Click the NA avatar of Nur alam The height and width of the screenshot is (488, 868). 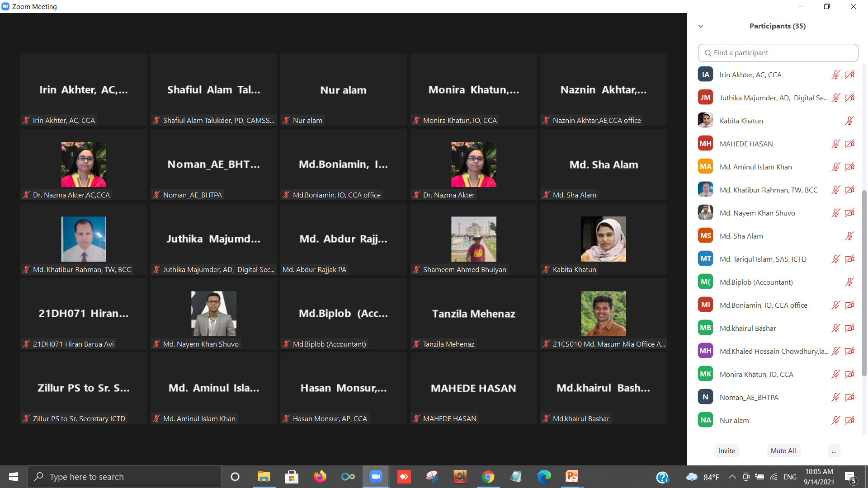(705, 420)
